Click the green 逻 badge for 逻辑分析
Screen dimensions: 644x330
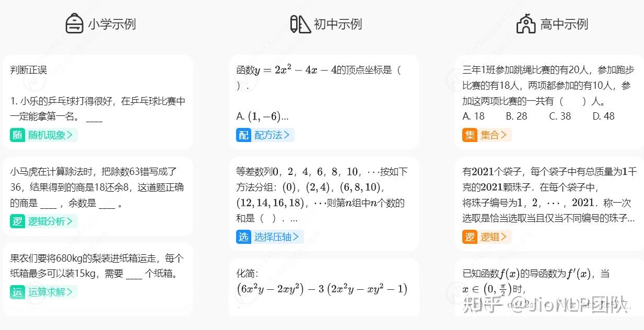click(x=18, y=221)
